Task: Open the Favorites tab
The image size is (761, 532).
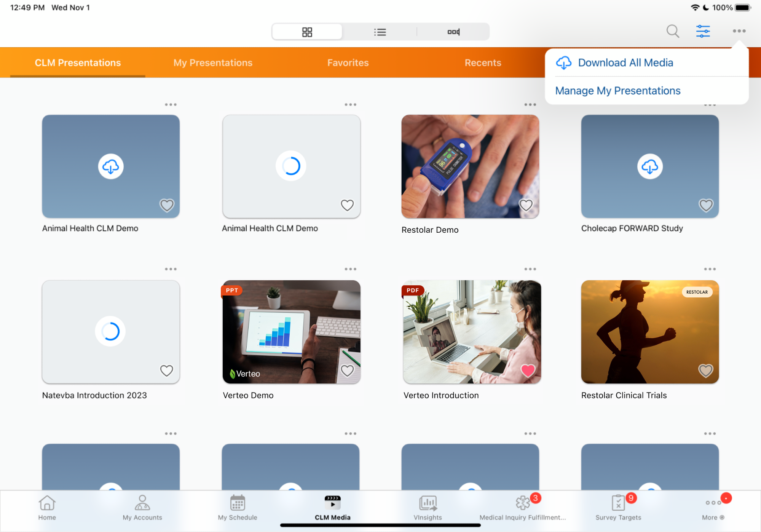Action: (348, 63)
